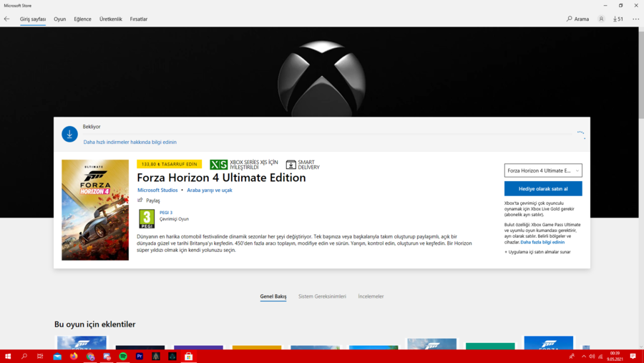Go back using the back arrow

(6, 19)
